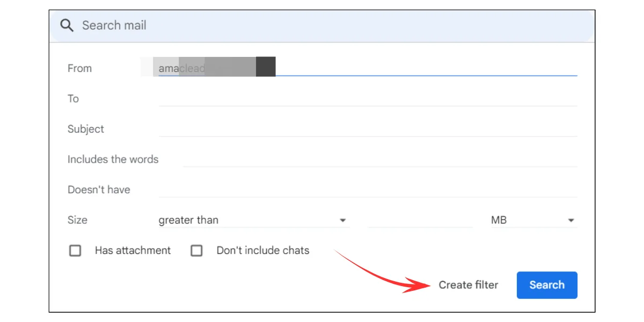This screenshot has height=322, width=644.
Task: Click the 'Has attachment' label text
Action: (x=133, y=250)
